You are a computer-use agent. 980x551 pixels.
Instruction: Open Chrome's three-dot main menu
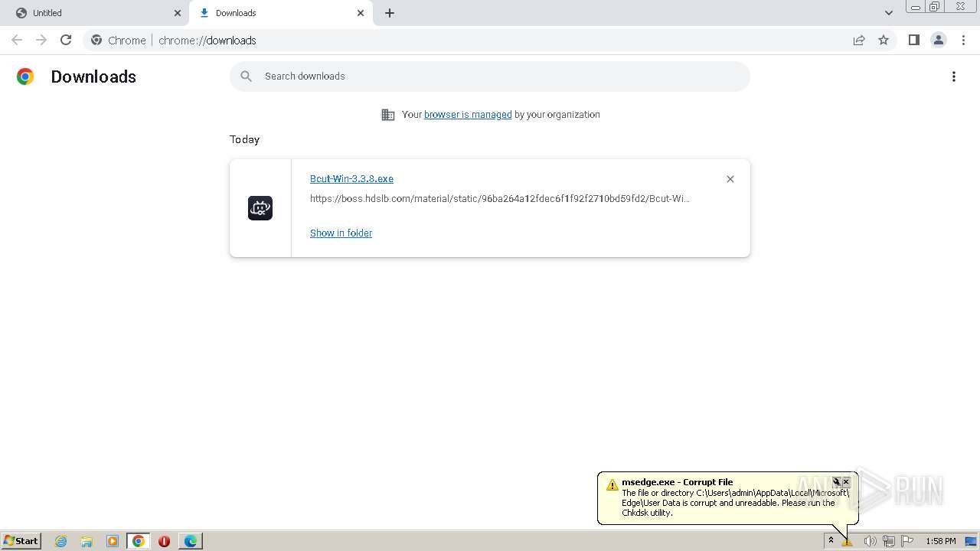click(963, 40)
